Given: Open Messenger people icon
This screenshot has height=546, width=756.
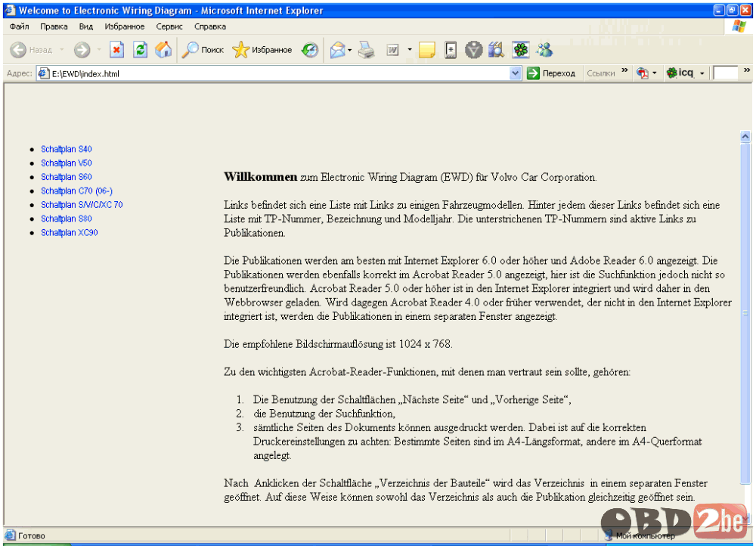Looking at the screenshot, I should point(544,50).
